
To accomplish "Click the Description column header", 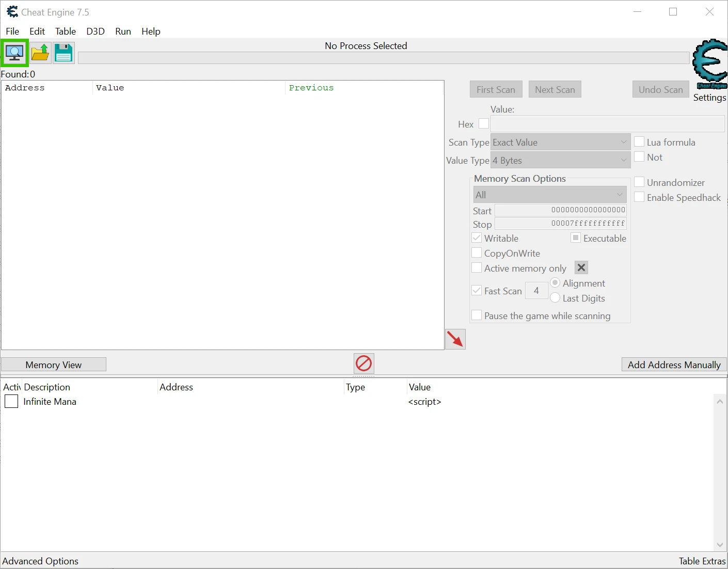I will tap(89, 387).
